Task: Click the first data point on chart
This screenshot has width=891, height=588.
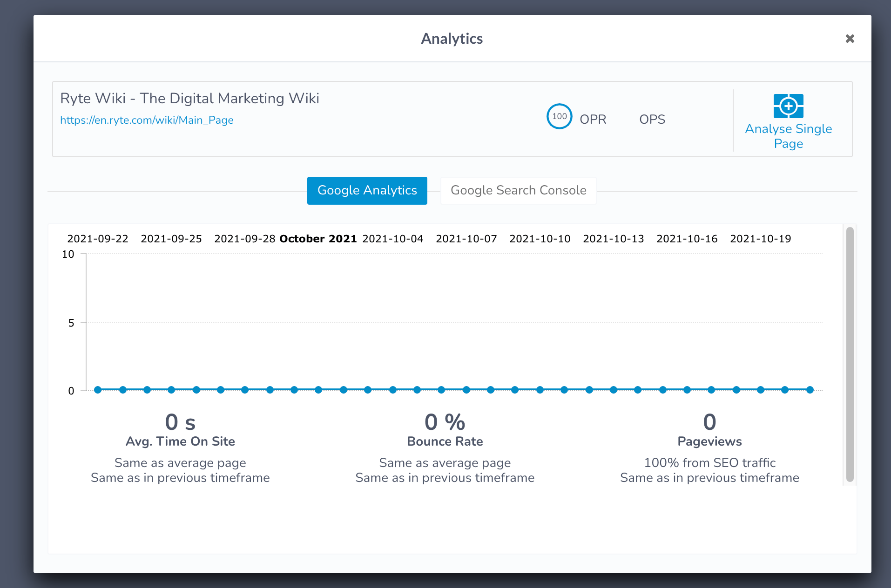Action: coord(98,390)
